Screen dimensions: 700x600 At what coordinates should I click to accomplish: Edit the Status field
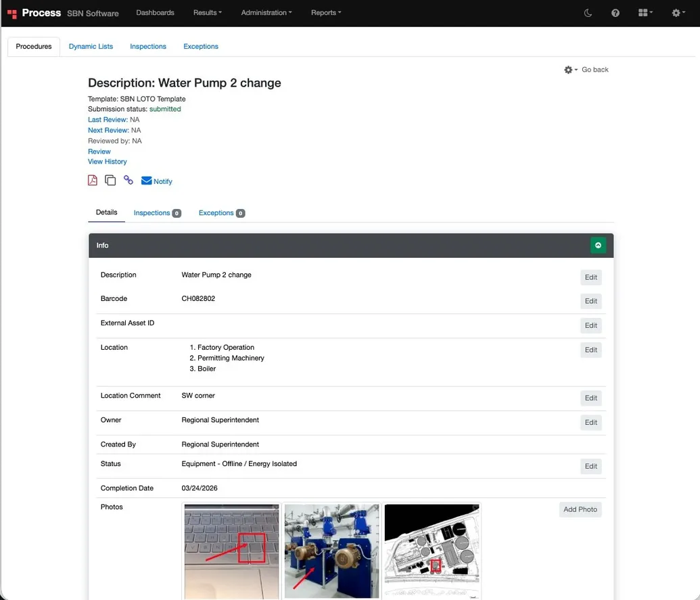point(590,466)
